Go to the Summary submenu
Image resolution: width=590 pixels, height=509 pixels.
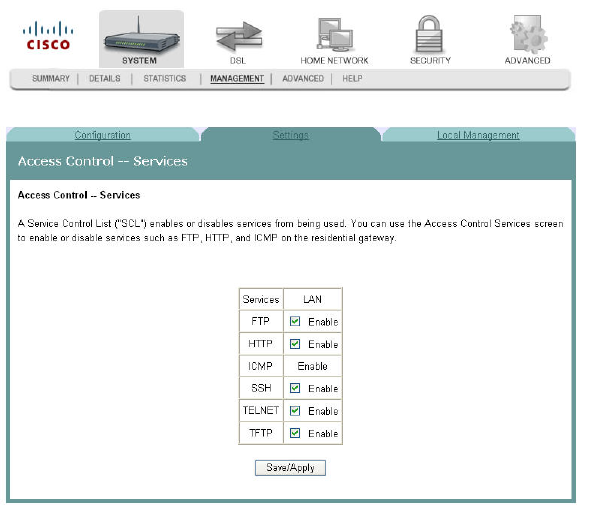(51, 79)
